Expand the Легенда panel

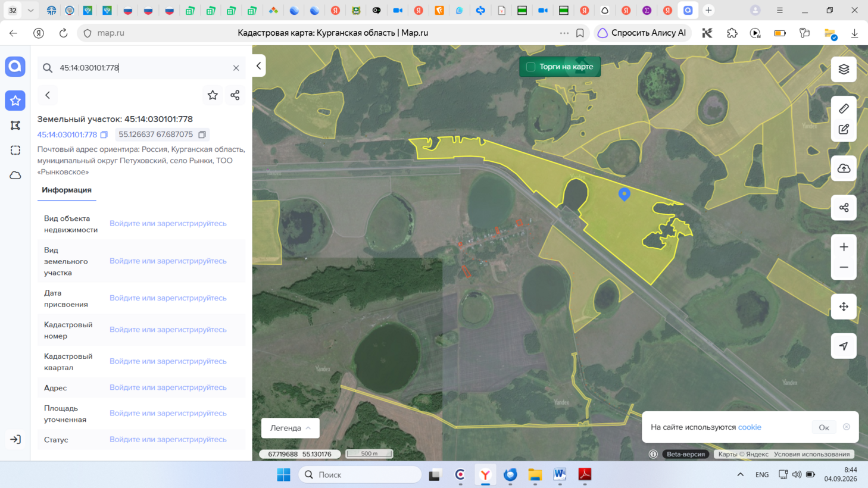pyautogui.click(x=291, y=428)
